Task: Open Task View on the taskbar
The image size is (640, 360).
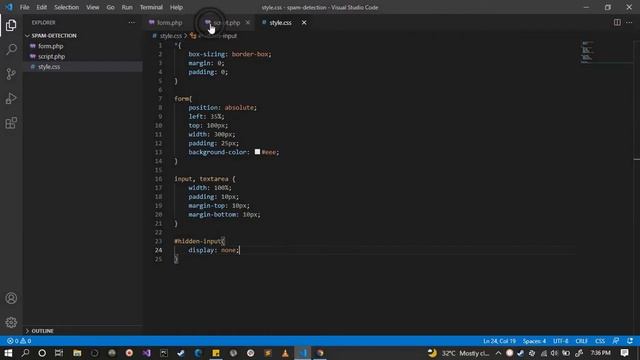Action: coord(59,353)
